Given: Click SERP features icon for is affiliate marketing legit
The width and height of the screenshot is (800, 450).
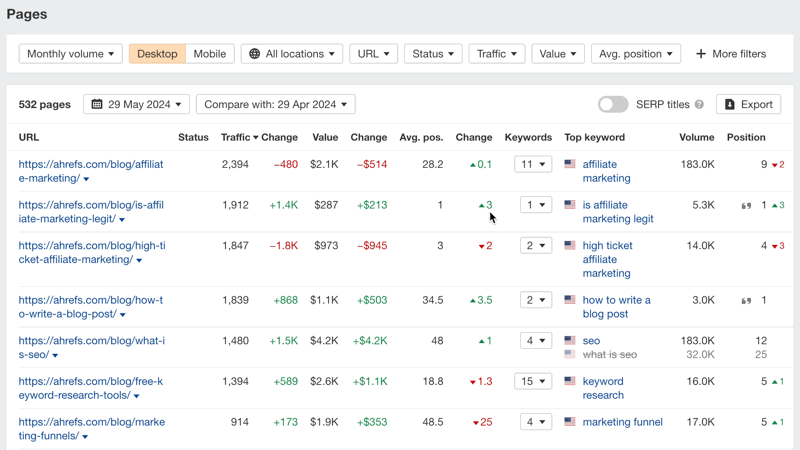Looking at the screenshot, I should (746, 206).
